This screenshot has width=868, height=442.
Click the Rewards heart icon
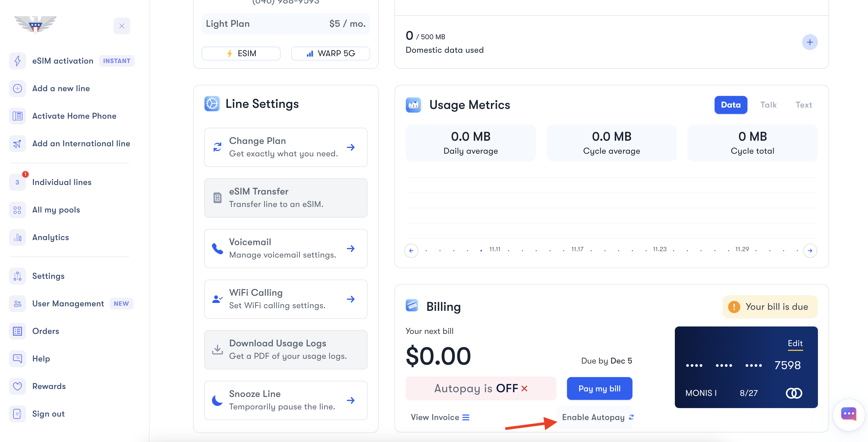(x=17, y=386)
